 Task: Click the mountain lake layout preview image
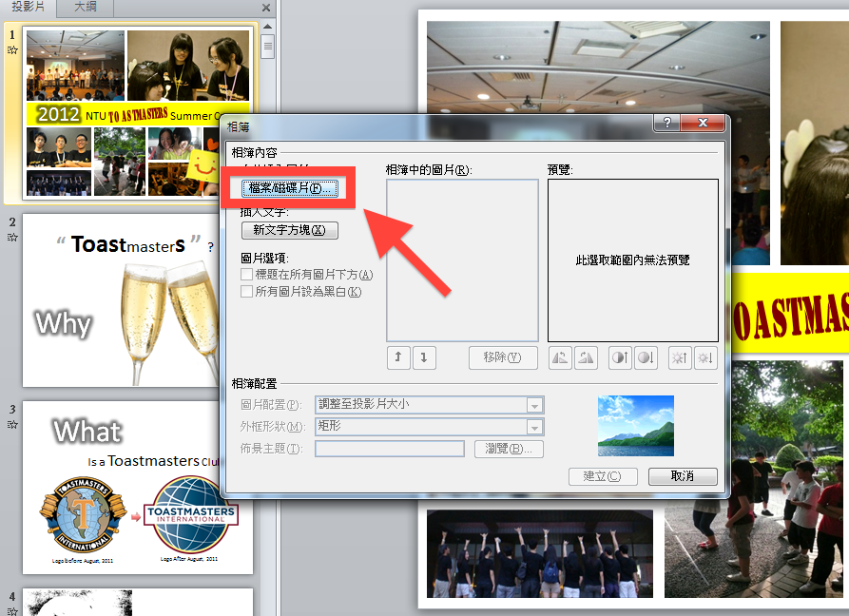click(636, 426)
